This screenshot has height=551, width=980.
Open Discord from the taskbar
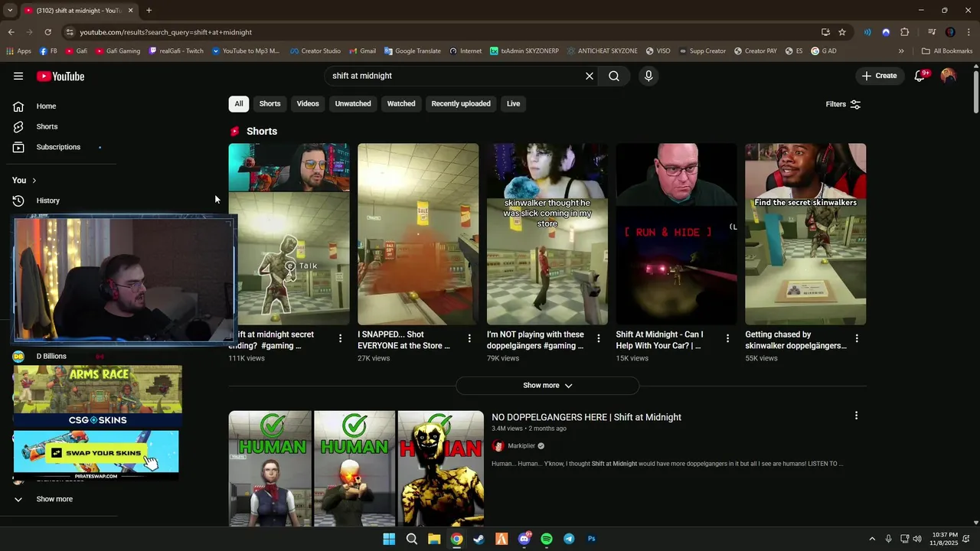[x=524, y=539]
